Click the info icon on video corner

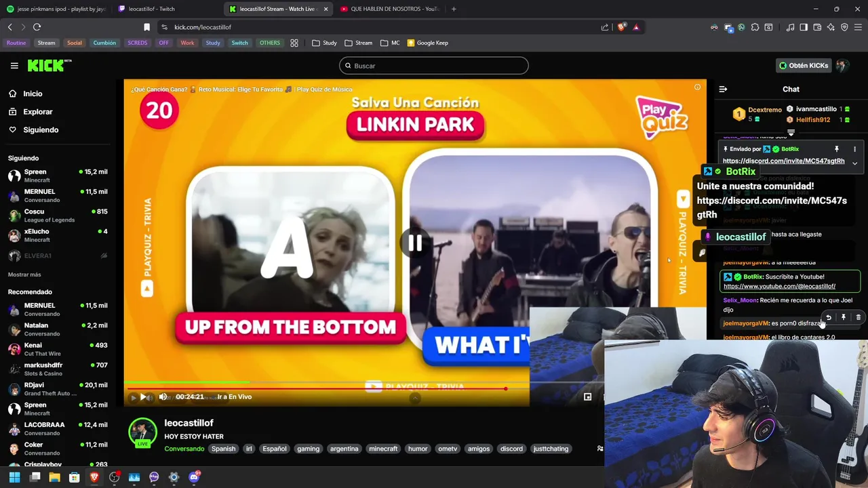[697, 87]
